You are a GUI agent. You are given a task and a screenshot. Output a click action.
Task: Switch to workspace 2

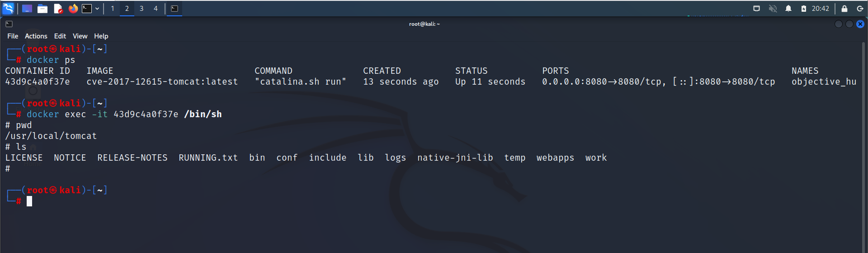[x=127, y=9]
